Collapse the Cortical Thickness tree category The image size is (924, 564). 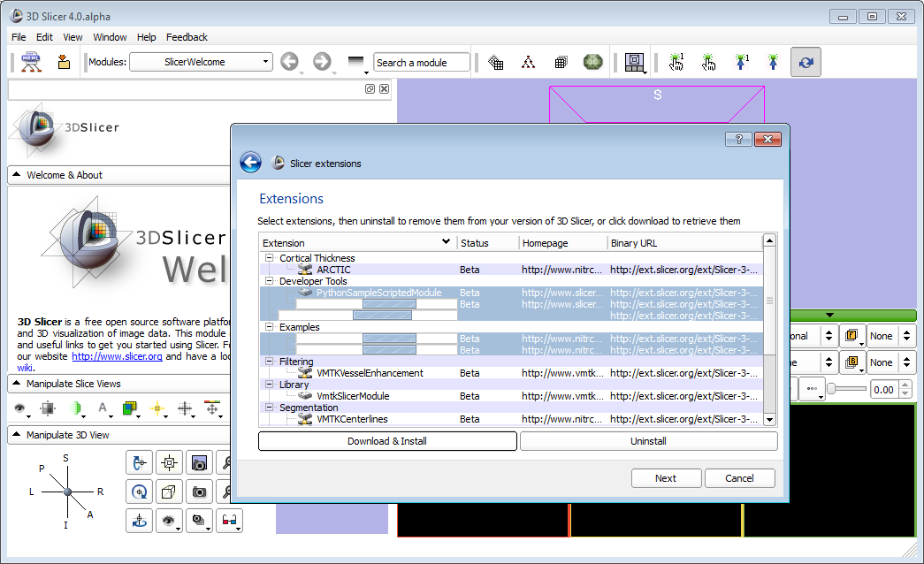(x=269, y=258)
